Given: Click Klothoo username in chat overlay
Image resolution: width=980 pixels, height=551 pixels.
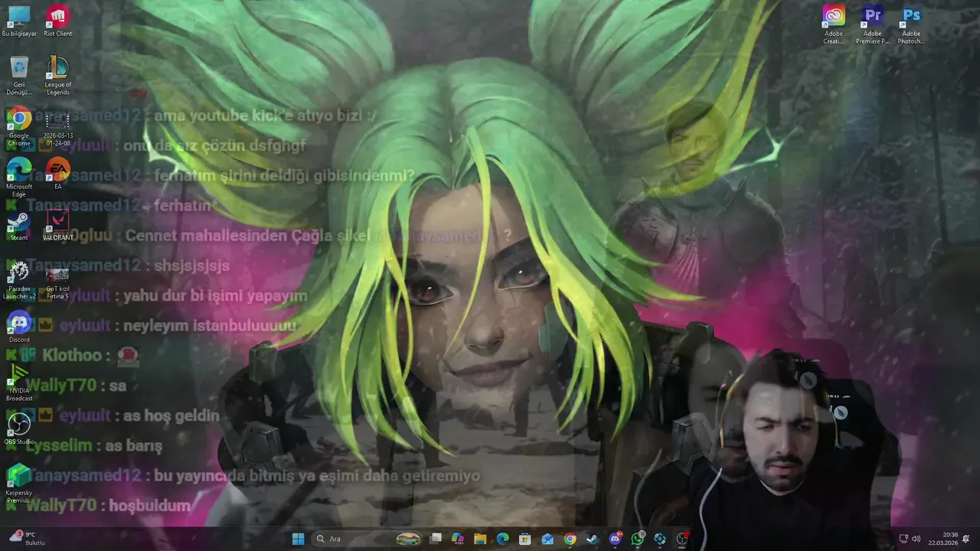Looking at the screenshot, I should pyautogui.click(x=72, y=356).
